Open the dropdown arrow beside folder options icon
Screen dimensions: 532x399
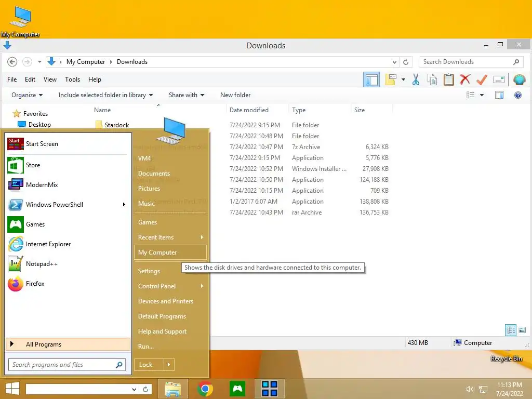tap(403, 79)
